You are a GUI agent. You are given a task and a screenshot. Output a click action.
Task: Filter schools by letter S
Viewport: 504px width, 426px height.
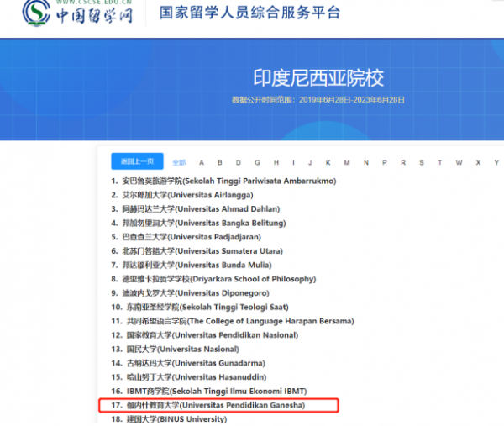click(x=421, y=163)
